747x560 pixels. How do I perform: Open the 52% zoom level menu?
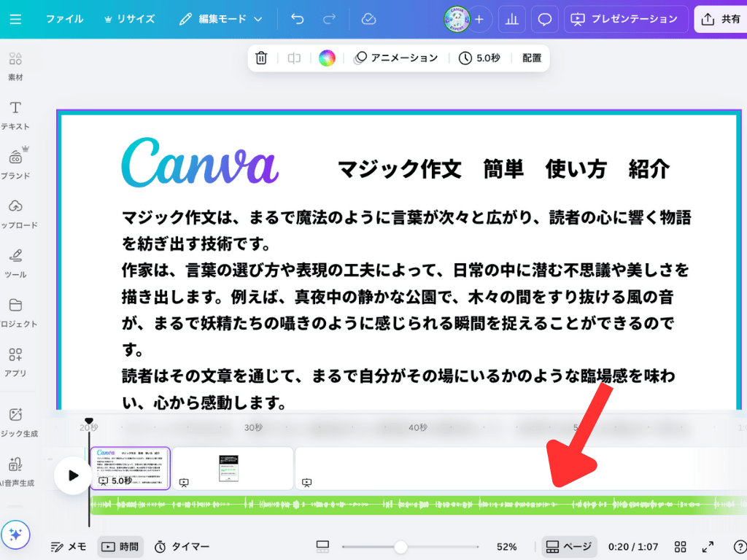[506, 547]
